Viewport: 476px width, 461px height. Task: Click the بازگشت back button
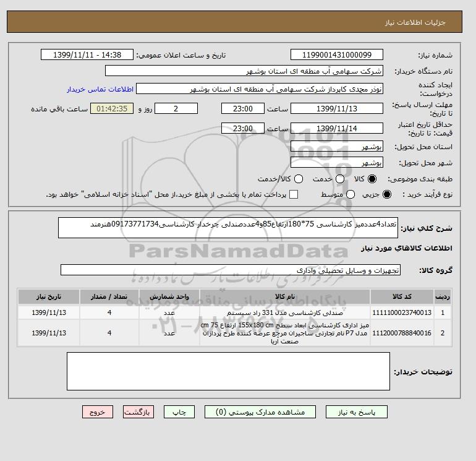138,412
